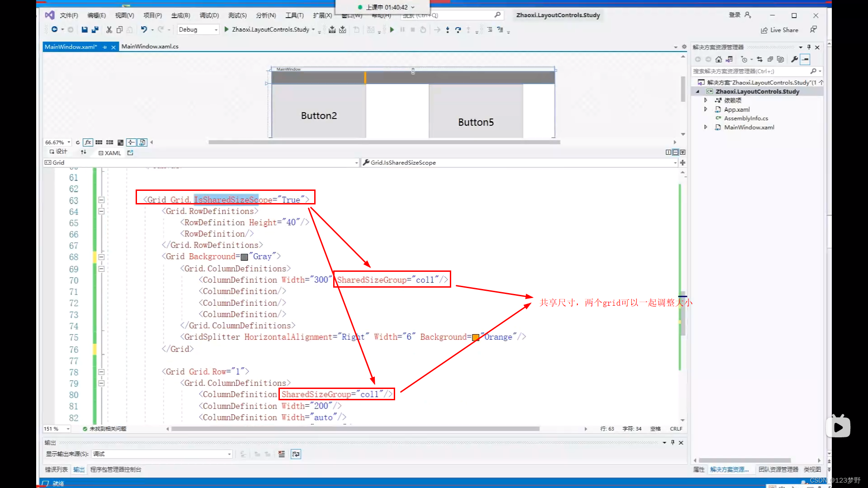Open Properties wrench icon in Solution Explorer
Viewport: 868px width, 488px height.
pyautogui.click(x=794, y=59)
